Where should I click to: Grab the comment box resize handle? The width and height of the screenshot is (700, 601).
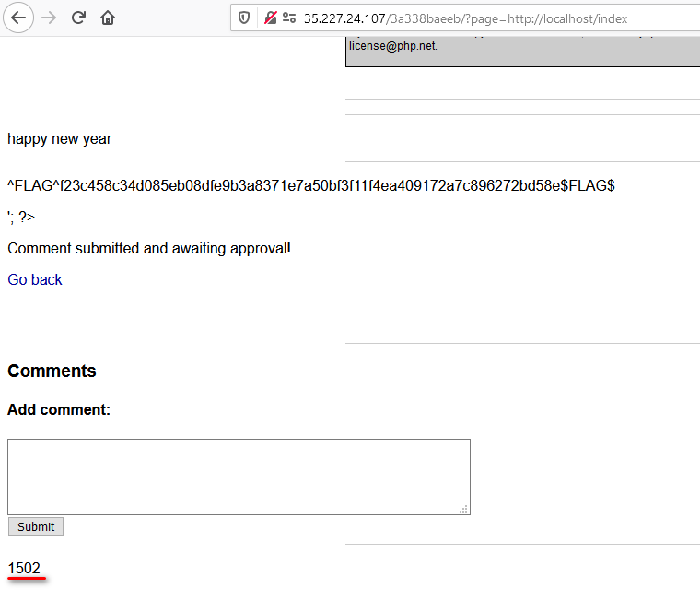point(464,509)
